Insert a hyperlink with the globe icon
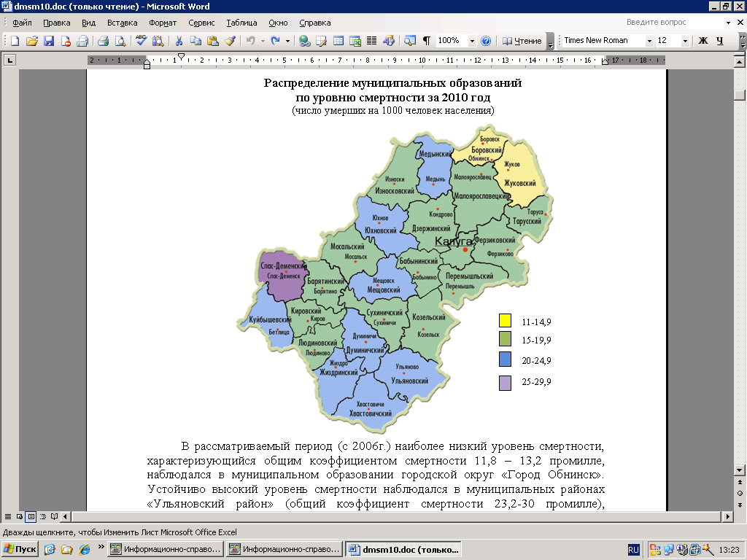The width and height of the screenshot is (747, 560). pyautogui.click(x=304, y=41)
